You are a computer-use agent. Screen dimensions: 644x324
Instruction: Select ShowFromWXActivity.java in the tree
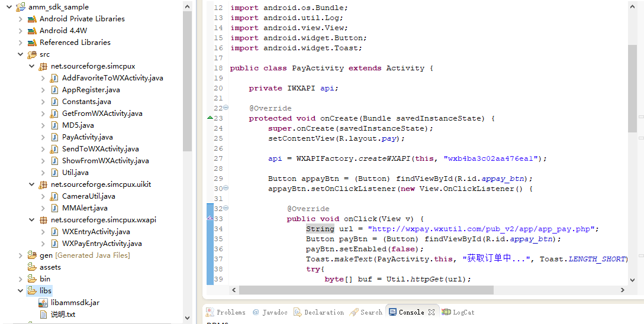pos(105,161)
